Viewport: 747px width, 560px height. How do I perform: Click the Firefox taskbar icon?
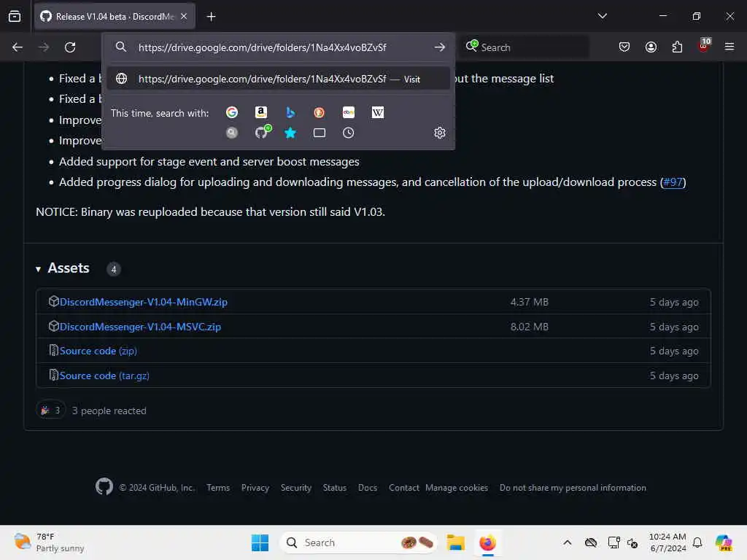coord(487,542)
